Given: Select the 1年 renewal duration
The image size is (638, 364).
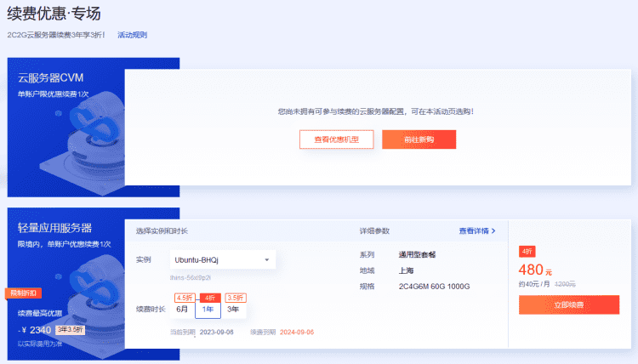Looking at the screenshot, I should pyautogui.click(x=208, y=310).
